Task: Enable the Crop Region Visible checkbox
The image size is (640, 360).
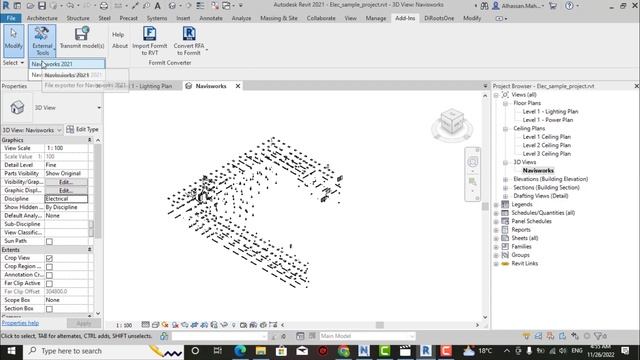Action: pos(49,267)
